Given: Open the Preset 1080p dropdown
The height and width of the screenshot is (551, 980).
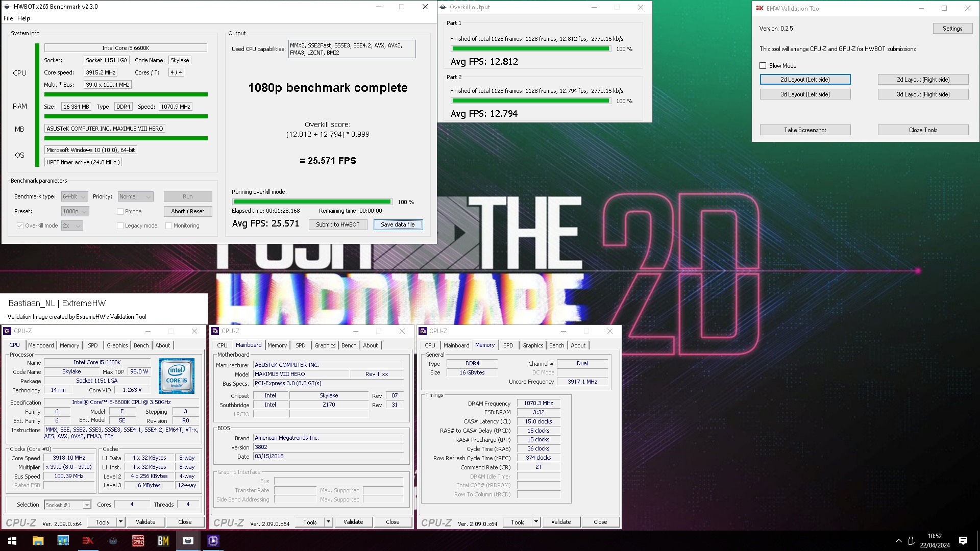Looking at the screenshot, I should click(75, 211).
